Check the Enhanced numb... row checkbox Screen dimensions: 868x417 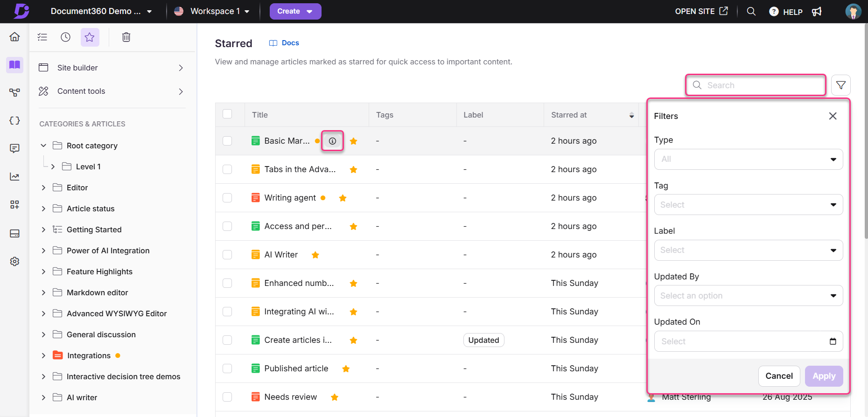point(227,283)
